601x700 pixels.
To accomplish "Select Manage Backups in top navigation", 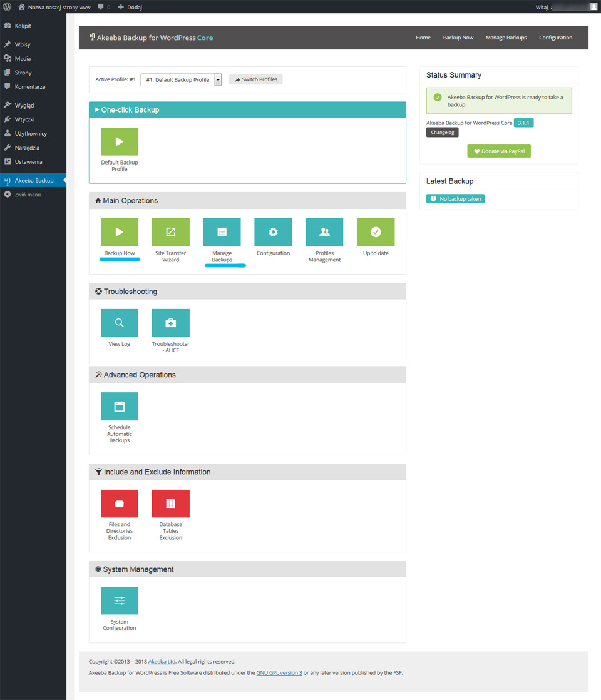I will click(x=506, y=38).
